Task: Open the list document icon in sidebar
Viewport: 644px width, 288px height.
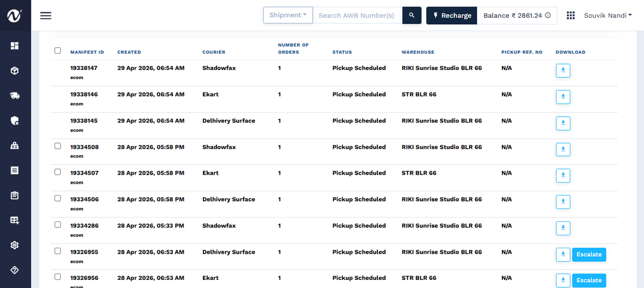Action: [x=14, y=170]
